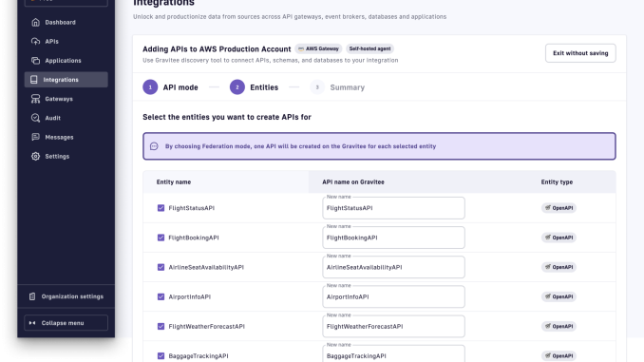Uncheck the BaggageTrackingAPI checkbox

pos(161,356)
